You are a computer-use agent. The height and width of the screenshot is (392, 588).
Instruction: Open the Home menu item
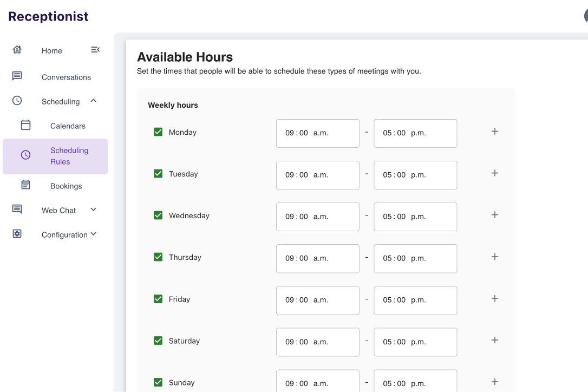tap(51, 50)
